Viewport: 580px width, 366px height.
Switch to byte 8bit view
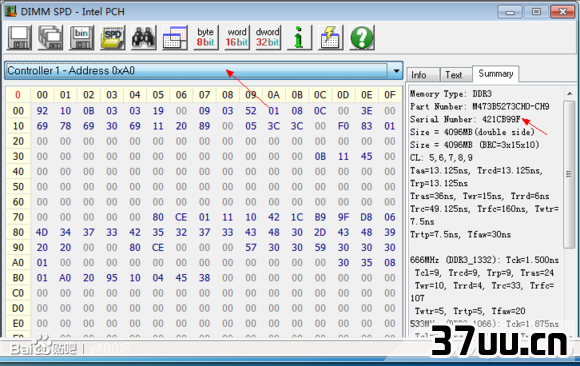pos(206,37)
